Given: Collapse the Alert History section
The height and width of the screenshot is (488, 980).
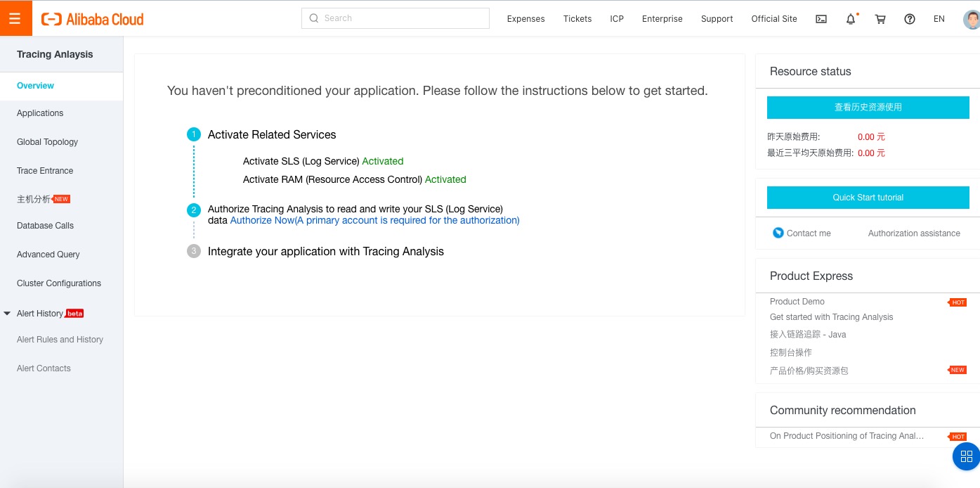Looking at the screenshot, I should click(8, 314).
